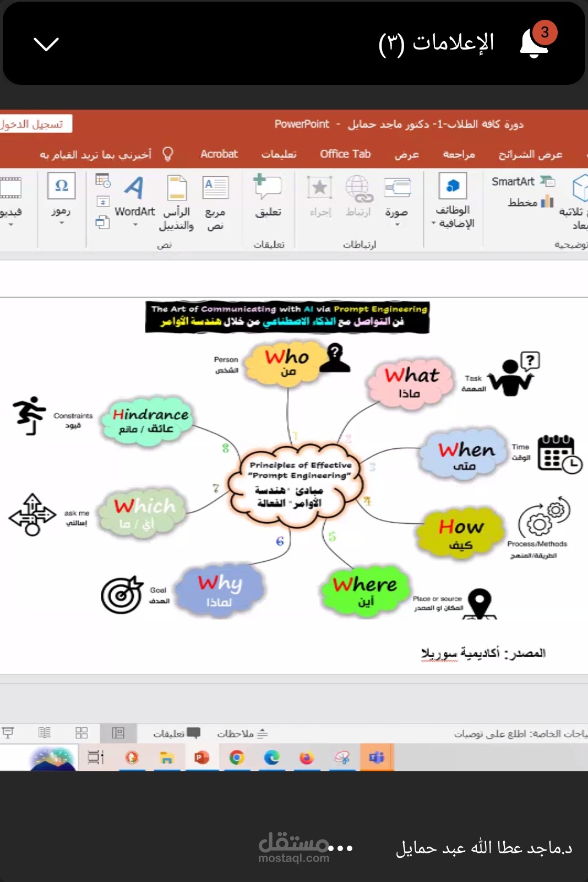Click the 3D models cube icon
Image resolution: width=588 pixels, height=882 pixels.
[580, 188]
